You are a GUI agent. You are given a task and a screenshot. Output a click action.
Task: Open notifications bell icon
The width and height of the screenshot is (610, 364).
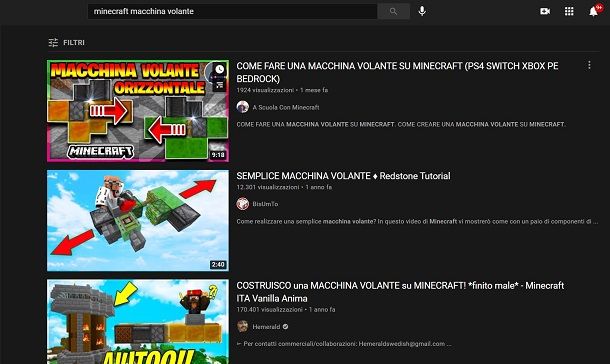(x=593, y=11)
